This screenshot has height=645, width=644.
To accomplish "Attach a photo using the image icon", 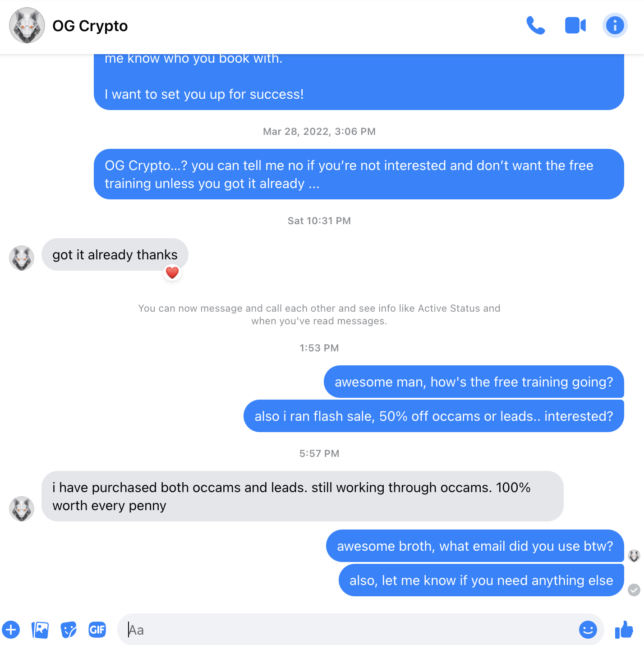I will click(40, 630).
